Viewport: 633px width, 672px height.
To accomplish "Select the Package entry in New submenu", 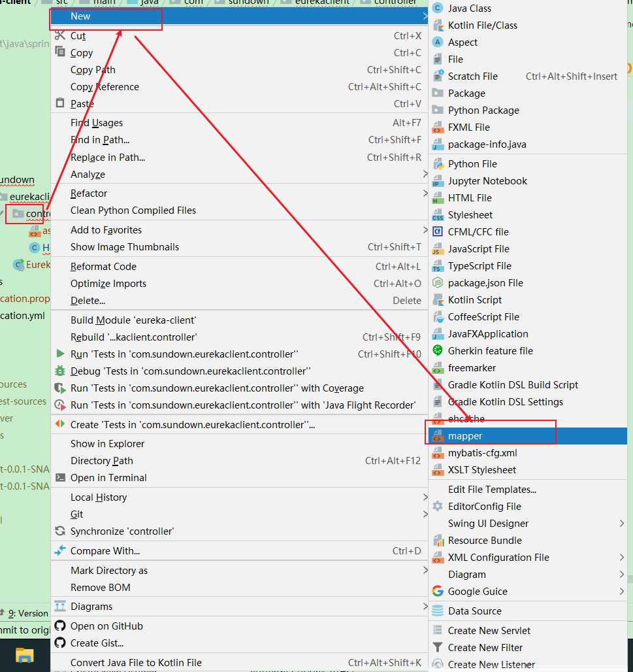I will tap(528, 93).
